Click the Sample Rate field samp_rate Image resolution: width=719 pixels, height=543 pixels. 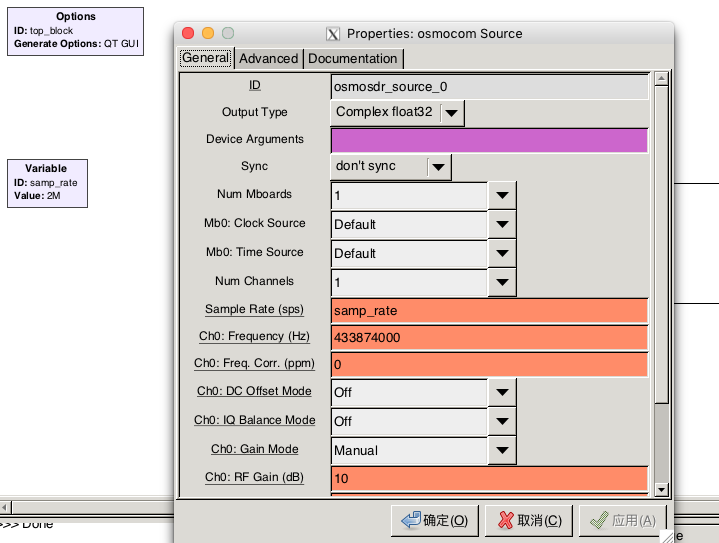(489, 311)
